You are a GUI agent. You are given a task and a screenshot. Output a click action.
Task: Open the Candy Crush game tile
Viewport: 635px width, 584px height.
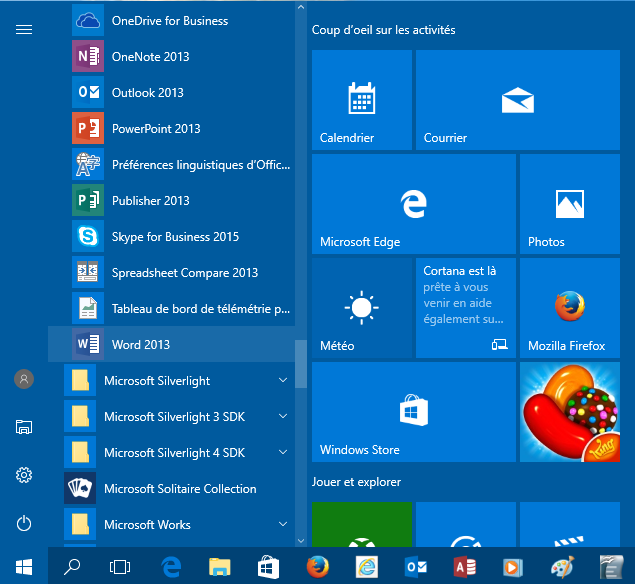(x=570, y=412)
